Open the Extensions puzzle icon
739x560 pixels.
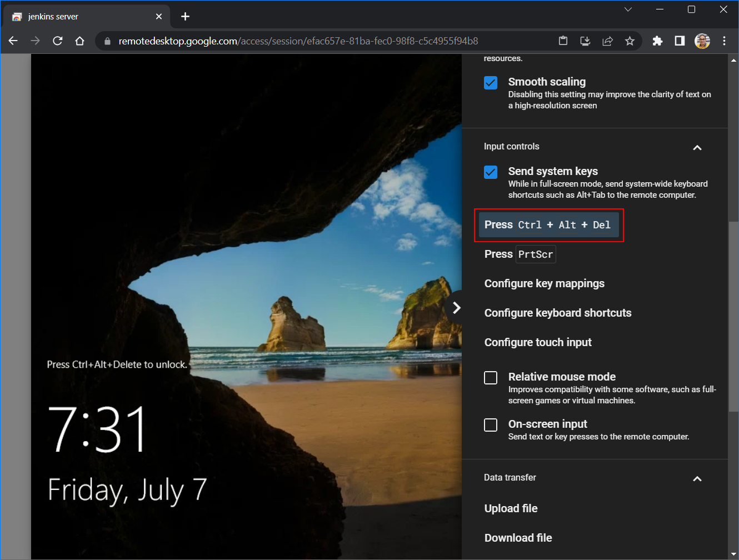tap(657, 41)
